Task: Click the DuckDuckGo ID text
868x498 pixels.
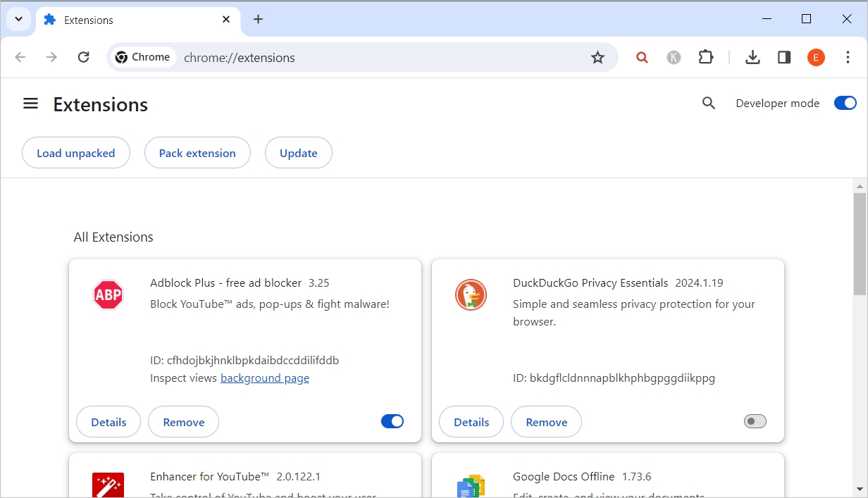Action: (614, 378)
